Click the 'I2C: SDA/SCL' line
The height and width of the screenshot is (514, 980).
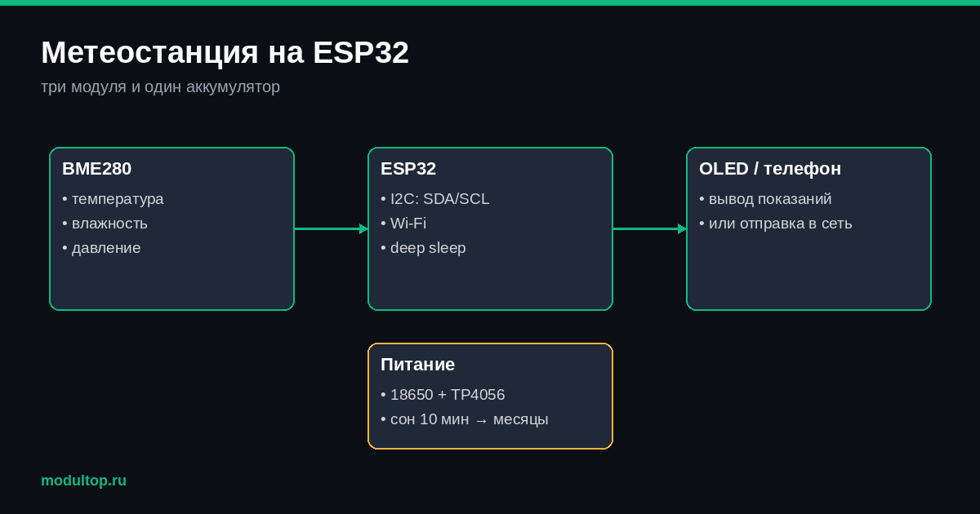[x=435, y=199]
